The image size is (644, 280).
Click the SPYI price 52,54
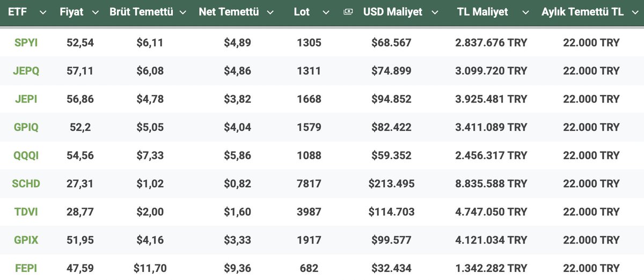[x=80, y=42]
